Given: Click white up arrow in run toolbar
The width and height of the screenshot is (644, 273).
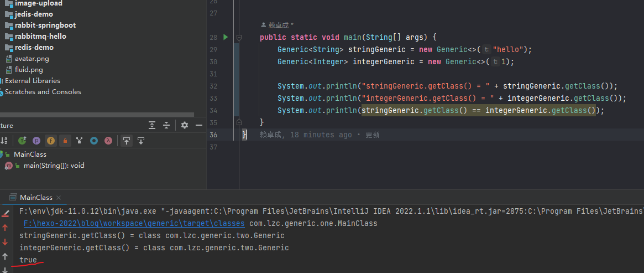Looking at the screenshot, I should 5,256.
